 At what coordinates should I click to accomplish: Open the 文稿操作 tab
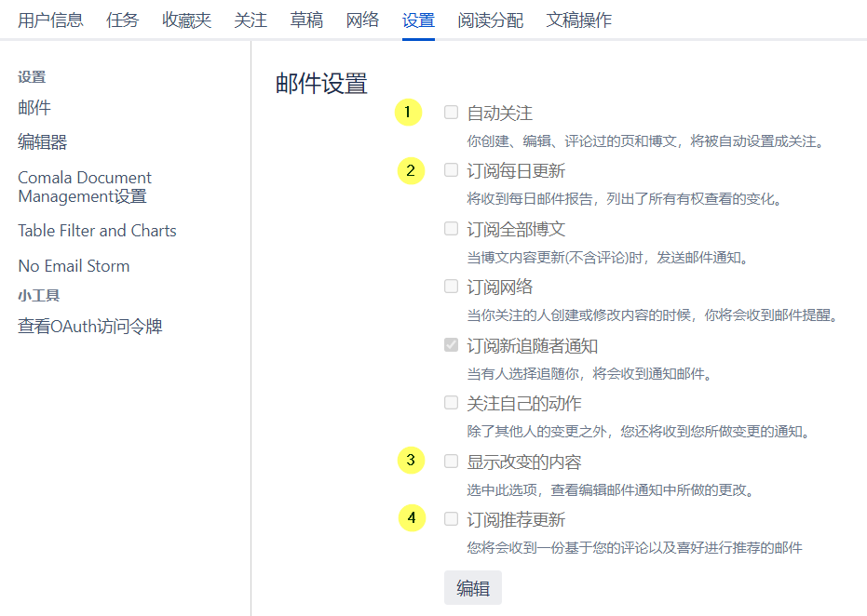pos(579,20)
